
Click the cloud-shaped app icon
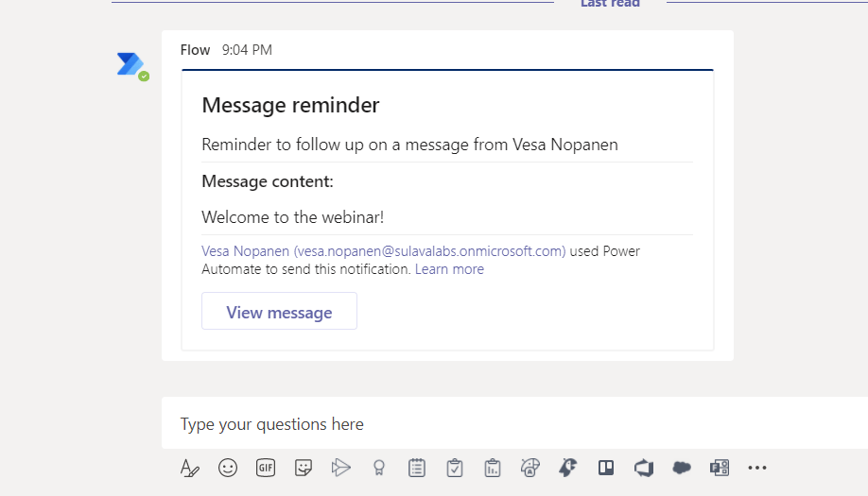pyautogui.click(x=682, y=468)
